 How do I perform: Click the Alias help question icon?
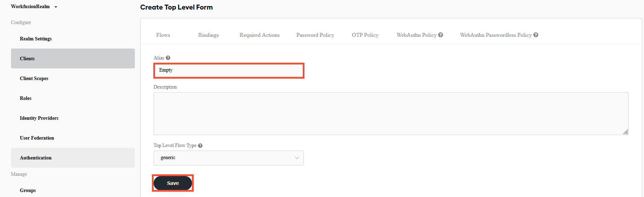(x=168, y=58)
